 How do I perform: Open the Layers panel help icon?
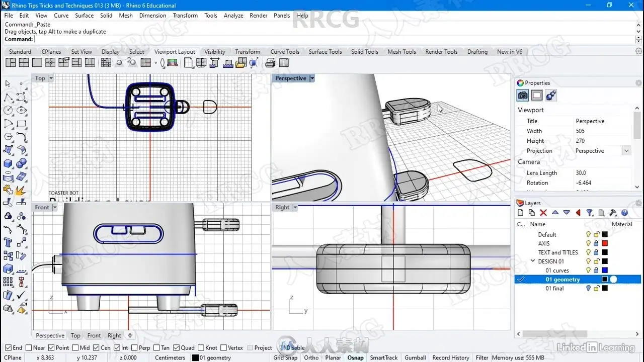(x=624, y=213)
